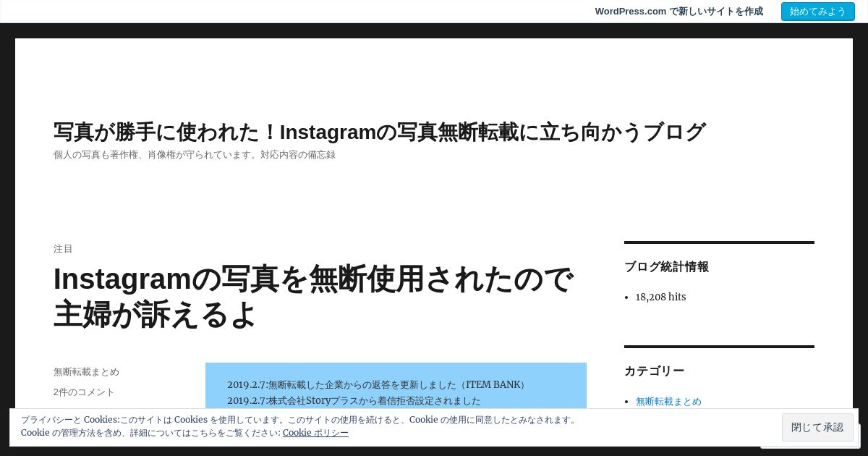
Task: Open the WordPress.com で新しいサイトを作成 link
Action: coord(678,12)
